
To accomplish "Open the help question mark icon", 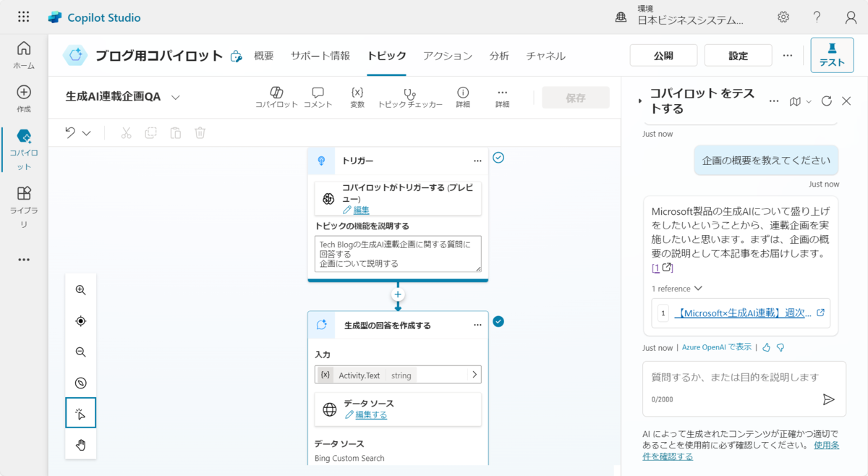I will click(817, 17).
